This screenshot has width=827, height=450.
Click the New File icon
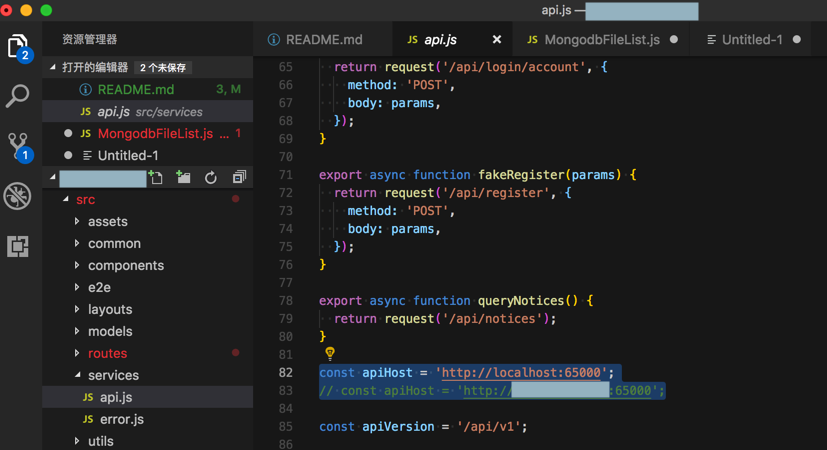(156, 178)
